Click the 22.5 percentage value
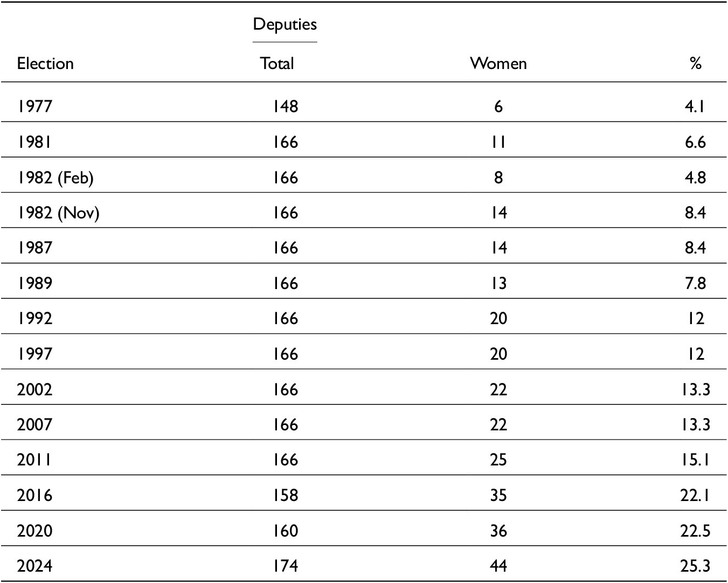This screenshot has height=583, width=728. click(695, 531)
